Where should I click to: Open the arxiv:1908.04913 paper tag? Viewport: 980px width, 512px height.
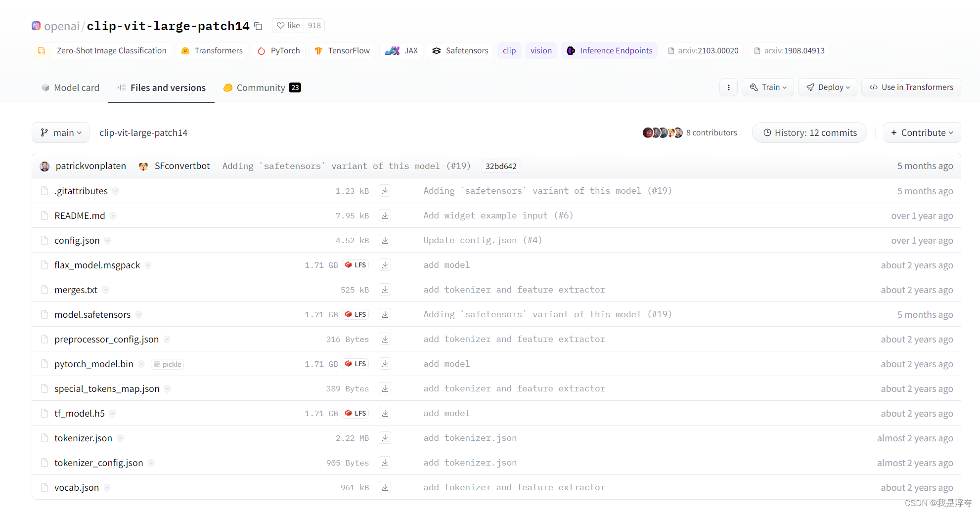tap(789, 51)
